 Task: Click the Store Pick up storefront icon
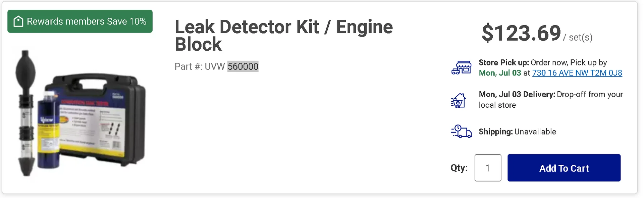[x=461, y=67]
